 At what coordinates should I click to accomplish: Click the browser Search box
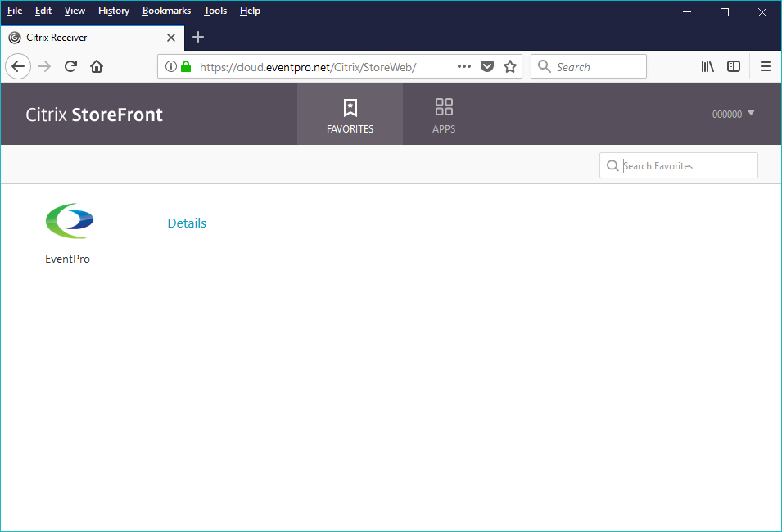click(x=589, y=66)
